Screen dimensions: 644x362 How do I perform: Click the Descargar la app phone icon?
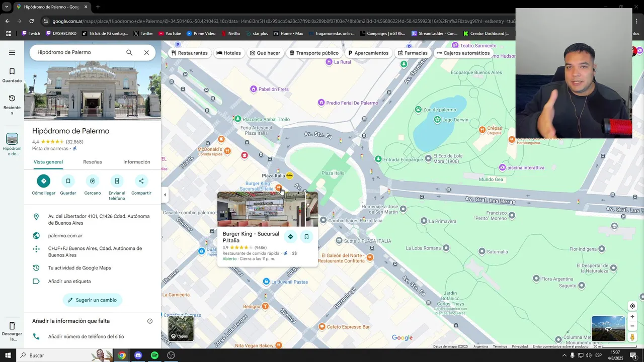pos(12,326)
